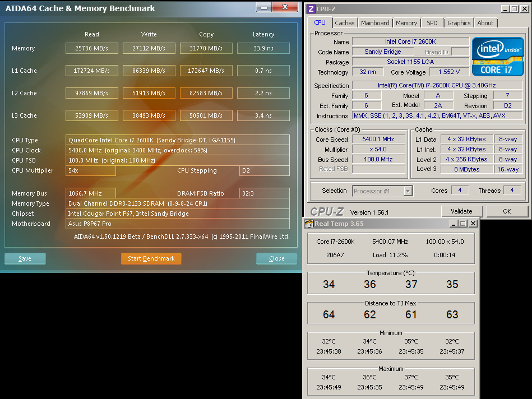Click the Memory Copy value 31770 MB/s
The width and height of the screenshot is (532, 399).
tap(206, 48)
